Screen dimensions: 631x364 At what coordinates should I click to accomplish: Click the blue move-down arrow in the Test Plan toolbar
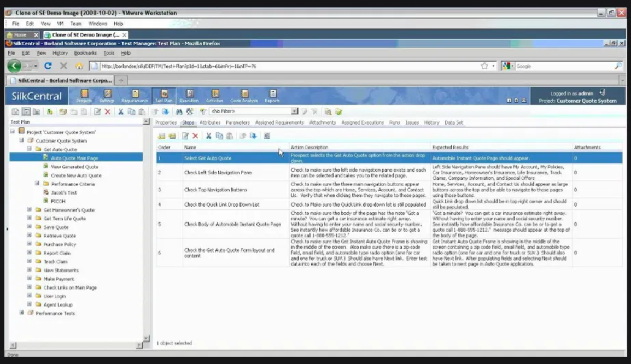point(165,112)
